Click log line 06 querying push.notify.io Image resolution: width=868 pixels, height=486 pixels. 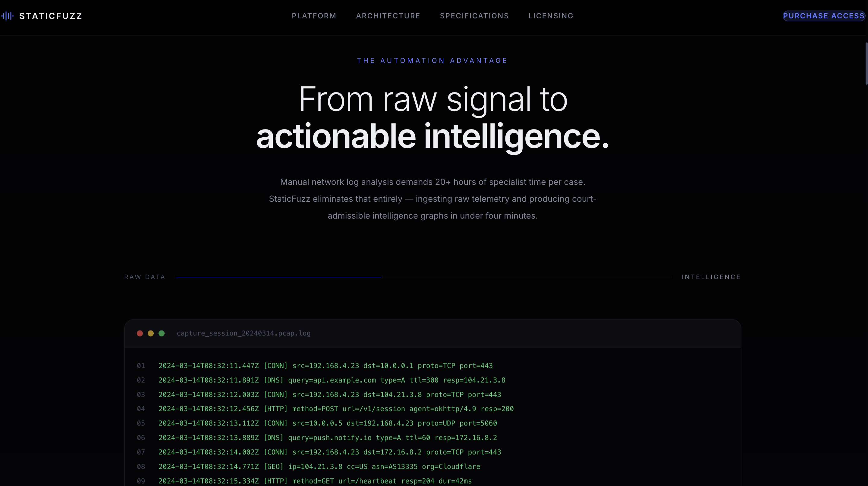(x=328, y=438)
